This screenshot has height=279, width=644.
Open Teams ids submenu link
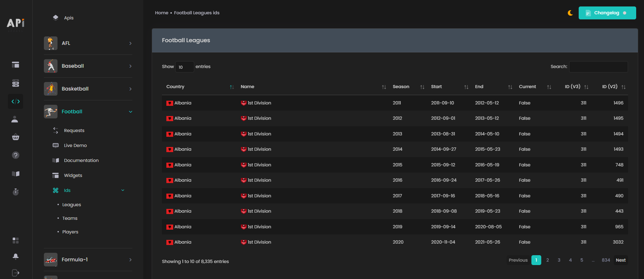coord(70,218)
